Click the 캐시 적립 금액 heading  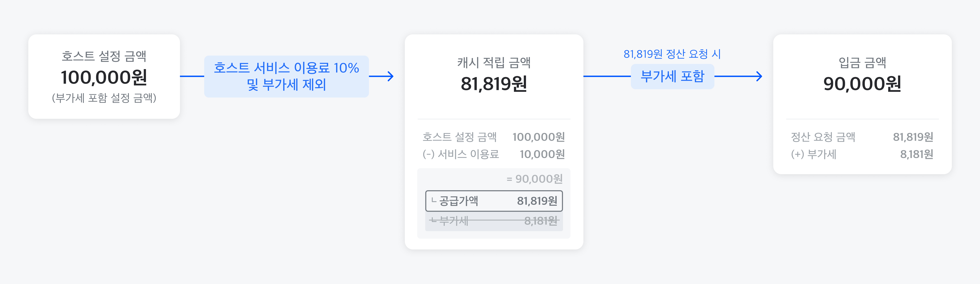[x=494, y=62]
